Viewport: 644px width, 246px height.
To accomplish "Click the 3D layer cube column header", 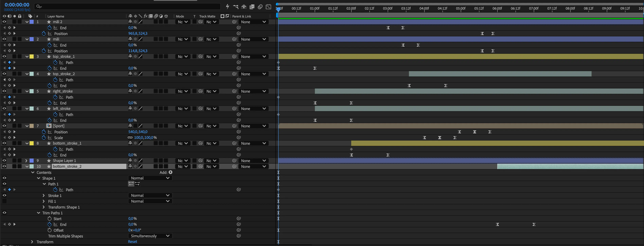I will (x=166, y=16).
